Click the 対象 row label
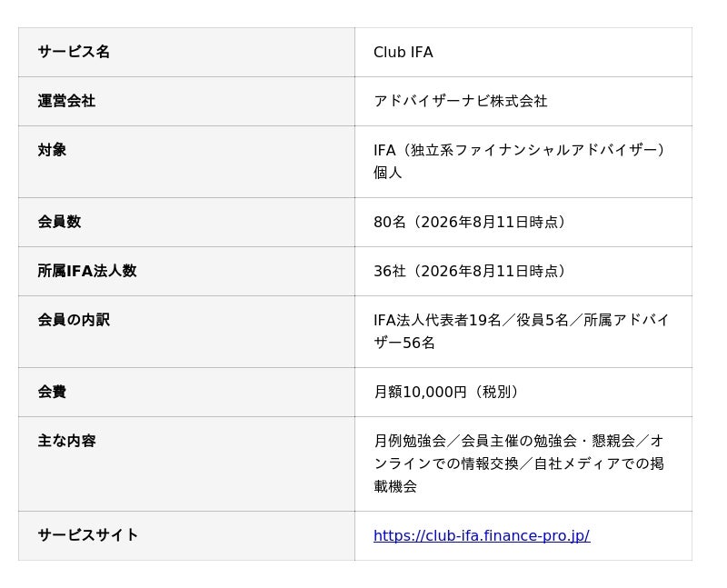727x588 pixels. pyautogui.click(x=52, y=150)
